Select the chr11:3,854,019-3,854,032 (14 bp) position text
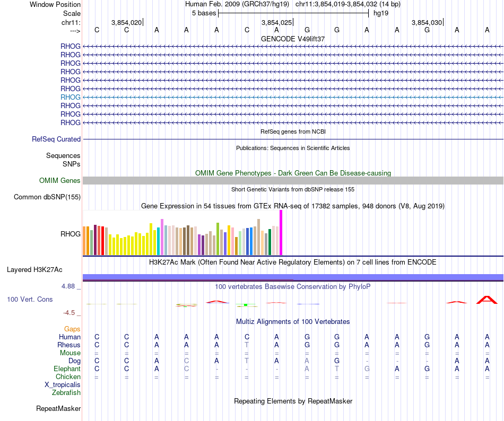Image resolution: width=504 pixels, height=421 pixels. pyautogui.click(x=348, y=4)
